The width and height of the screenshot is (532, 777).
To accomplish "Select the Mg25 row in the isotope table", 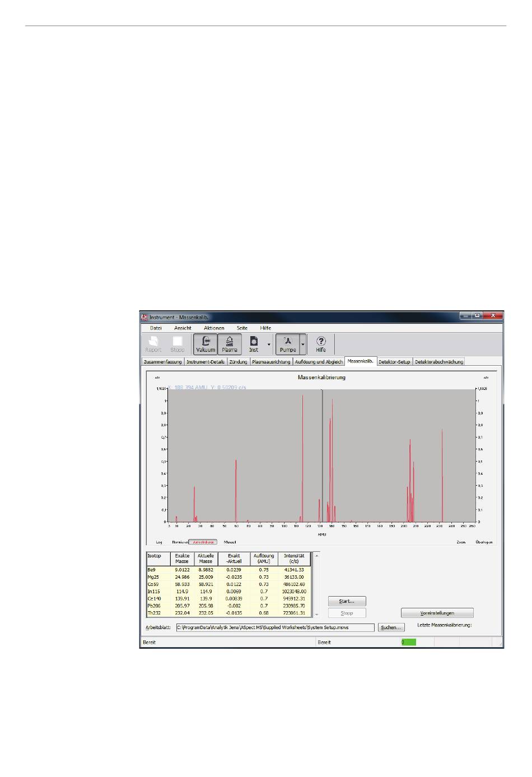I will pos(228,577).
